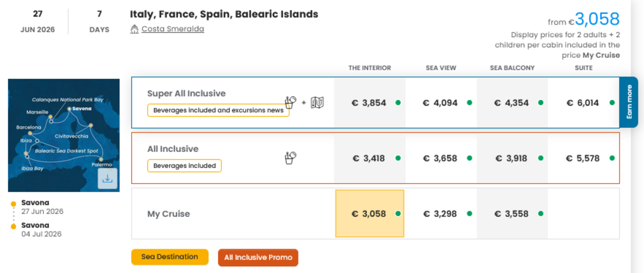Image resolution: width=644 pixels, height=273 pixels.
Task: Select Super All Inclusive Suite price €6,014
Action: point(583,103)
